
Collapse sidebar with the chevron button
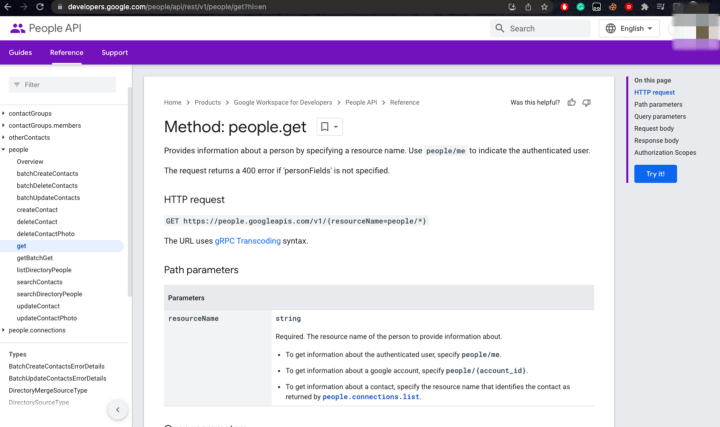[118, 410]
